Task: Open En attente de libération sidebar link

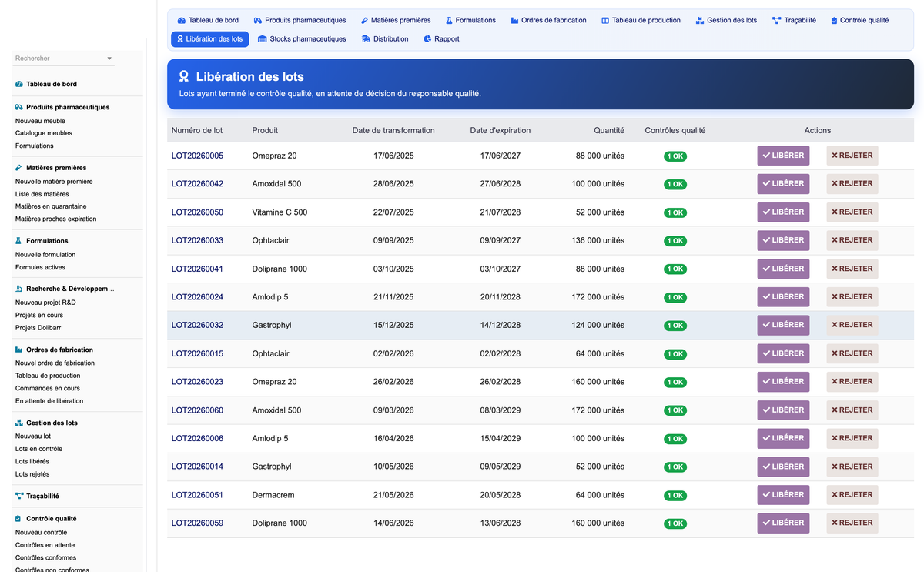Action: 49,401
